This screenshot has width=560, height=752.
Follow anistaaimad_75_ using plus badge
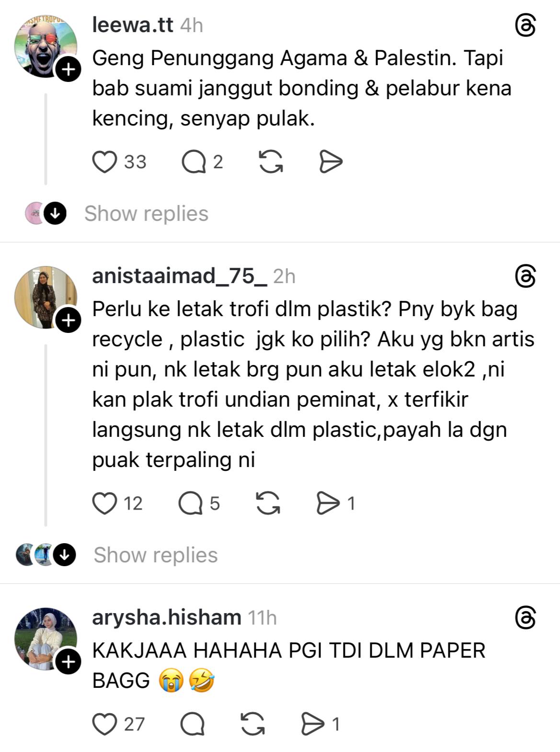(69, 320)
